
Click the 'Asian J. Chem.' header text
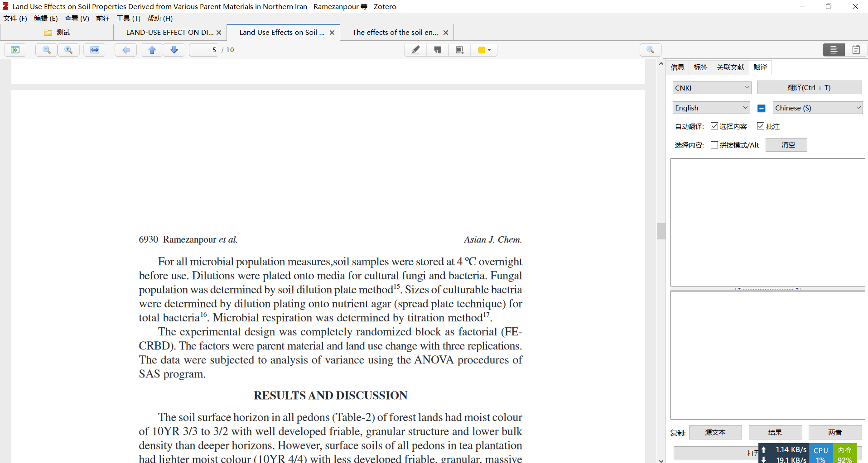(493, 239)
